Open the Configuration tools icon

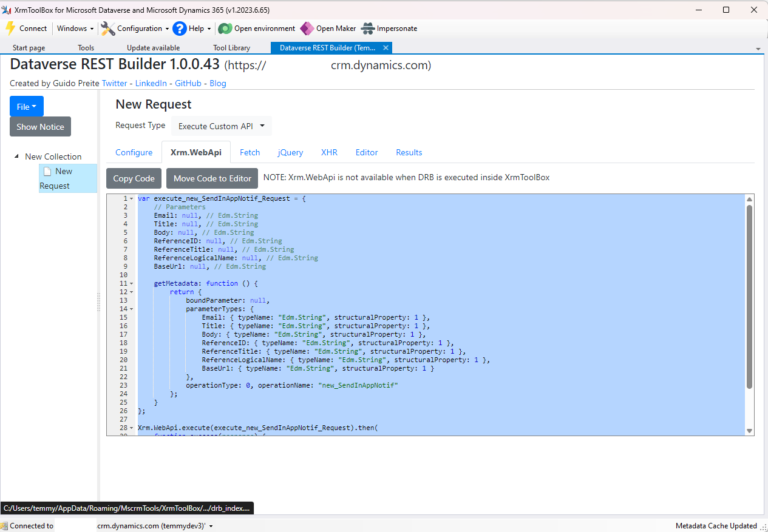point(108,29)
